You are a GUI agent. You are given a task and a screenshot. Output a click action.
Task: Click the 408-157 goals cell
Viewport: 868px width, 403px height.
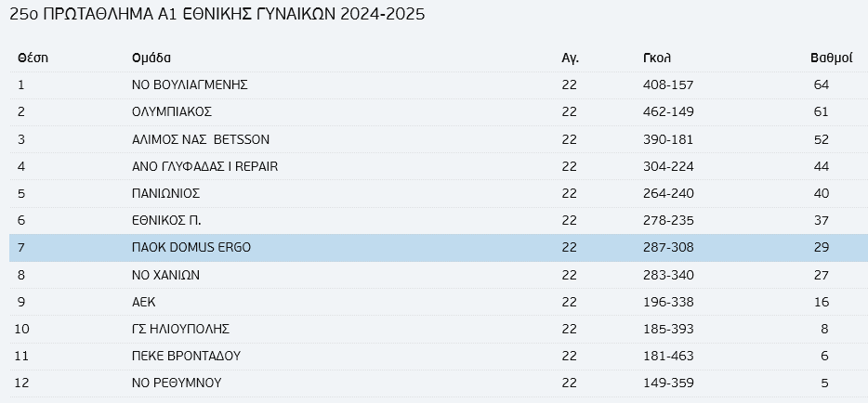tap(668, 85)
